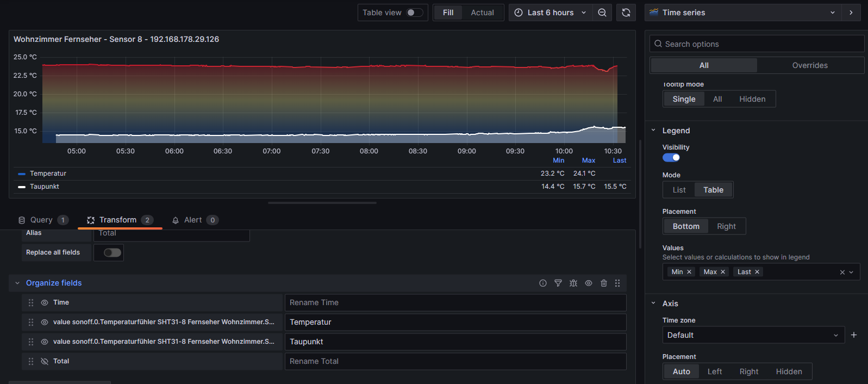Collapse the Organize fields transformation
Screen dimensions: 868x384
coord(17,283)
